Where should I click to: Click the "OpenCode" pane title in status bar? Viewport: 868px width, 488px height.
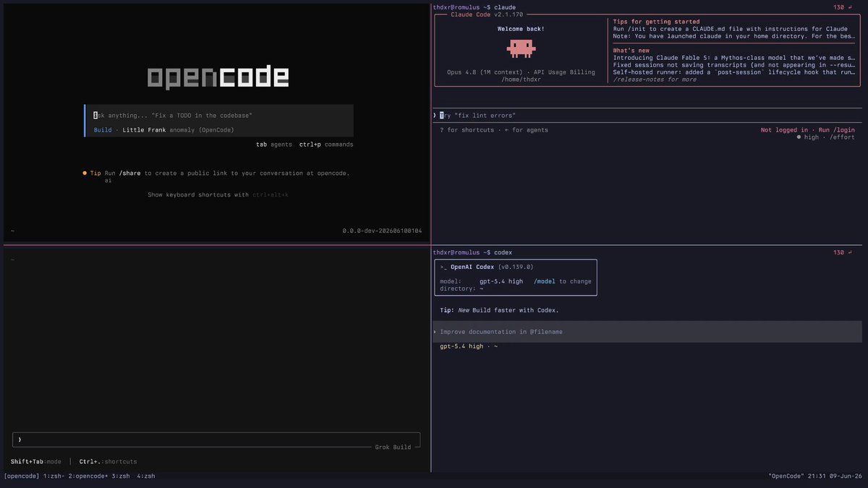(x=786, y=476)
